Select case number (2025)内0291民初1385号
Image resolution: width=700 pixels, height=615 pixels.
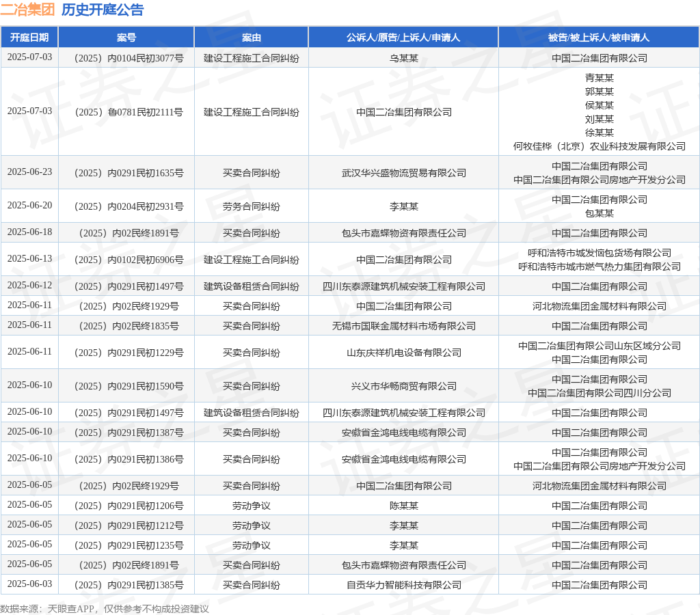(x=129, y=585)
